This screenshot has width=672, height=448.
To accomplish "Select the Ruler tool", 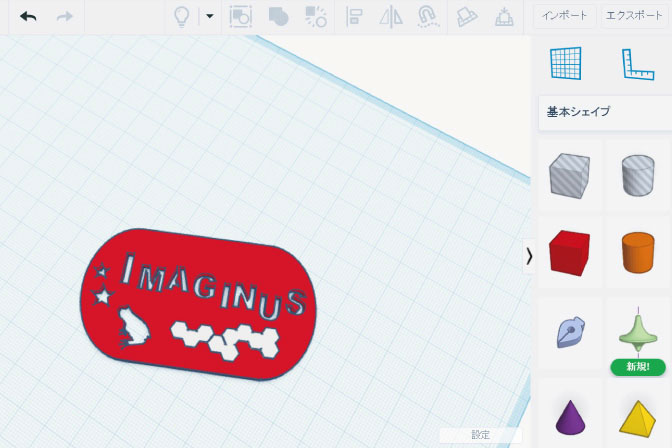I will coord(637,64).
